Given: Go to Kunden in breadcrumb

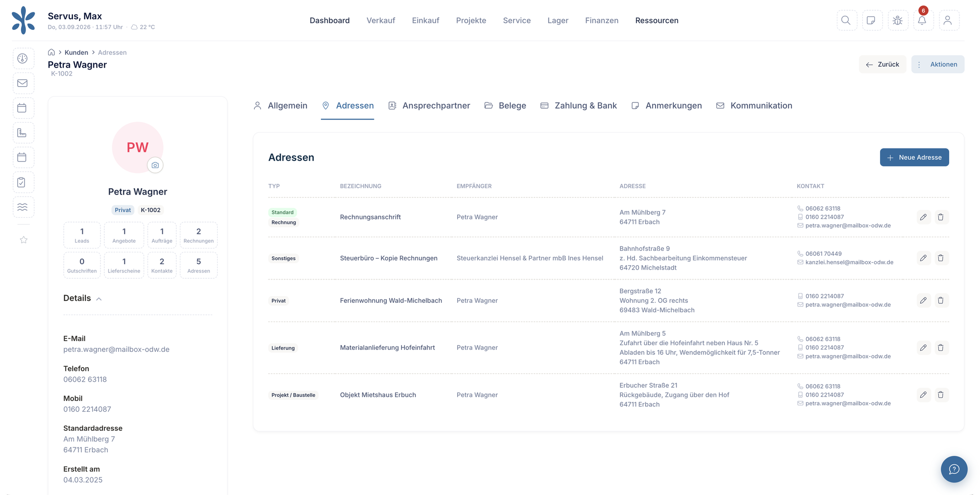Looking at the screenshot, I should coord(76,52).
